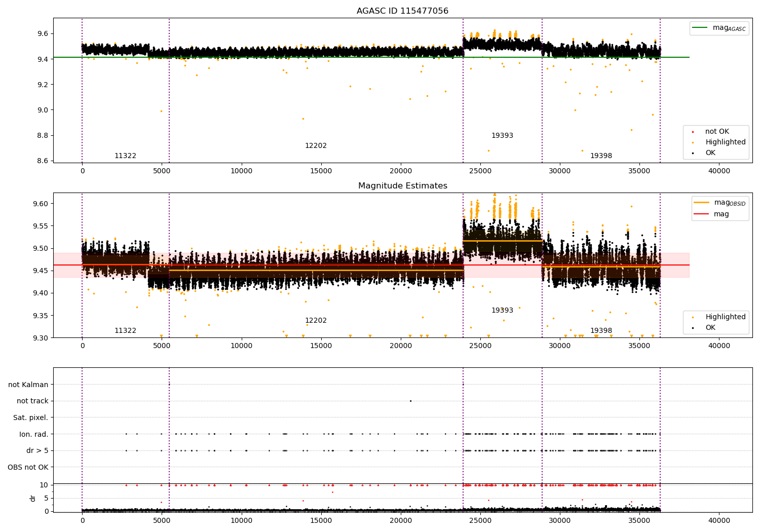Select OBSID label 19398 in Magnitude Estimates plot
Image resolution: width=760 pixels, height=532 pixels.
(601, 331)
